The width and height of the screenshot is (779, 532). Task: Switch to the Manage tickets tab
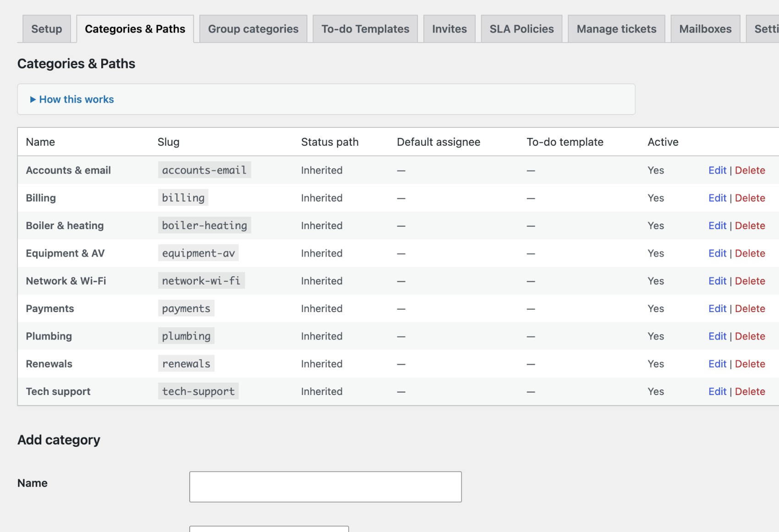click(616, 29)
